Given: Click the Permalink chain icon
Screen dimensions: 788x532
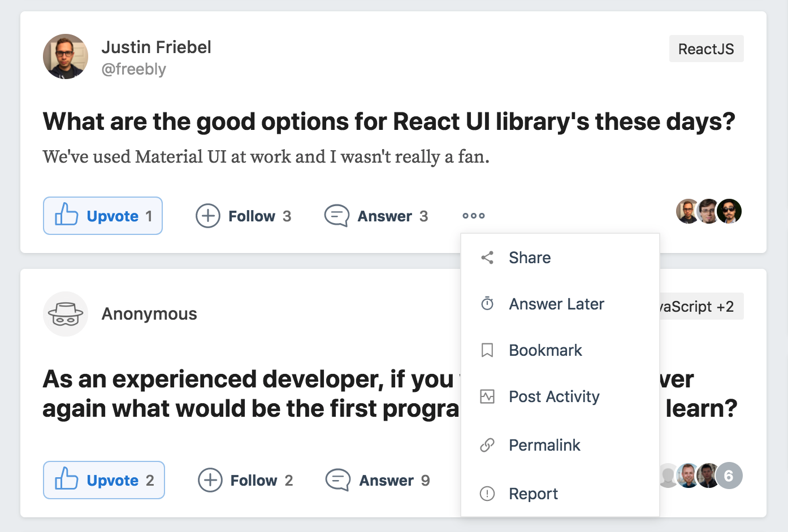Looking at the screenshot, I should 487,445.
